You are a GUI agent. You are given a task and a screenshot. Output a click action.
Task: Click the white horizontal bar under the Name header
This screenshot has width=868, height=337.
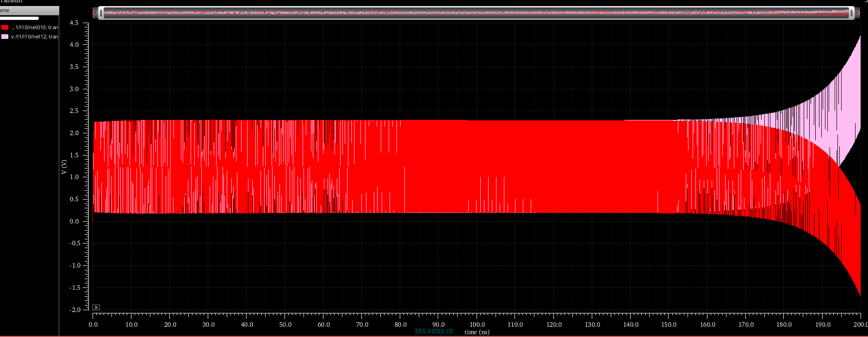click(x=19, y=19)
